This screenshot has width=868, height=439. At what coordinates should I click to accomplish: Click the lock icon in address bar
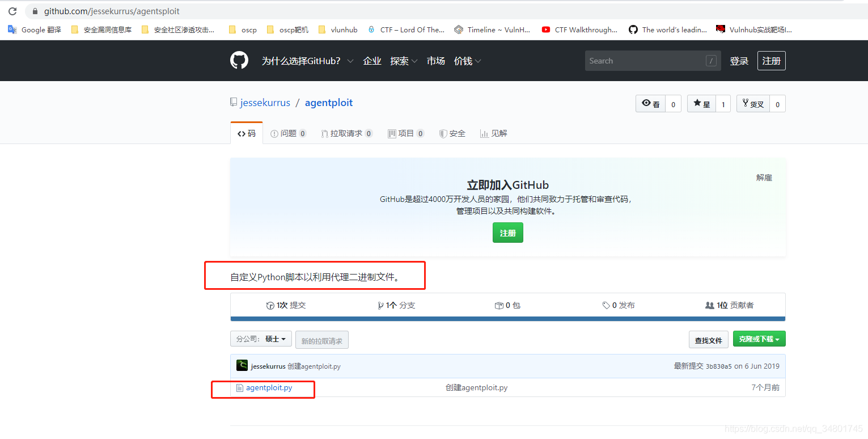(x=35, y=11)
